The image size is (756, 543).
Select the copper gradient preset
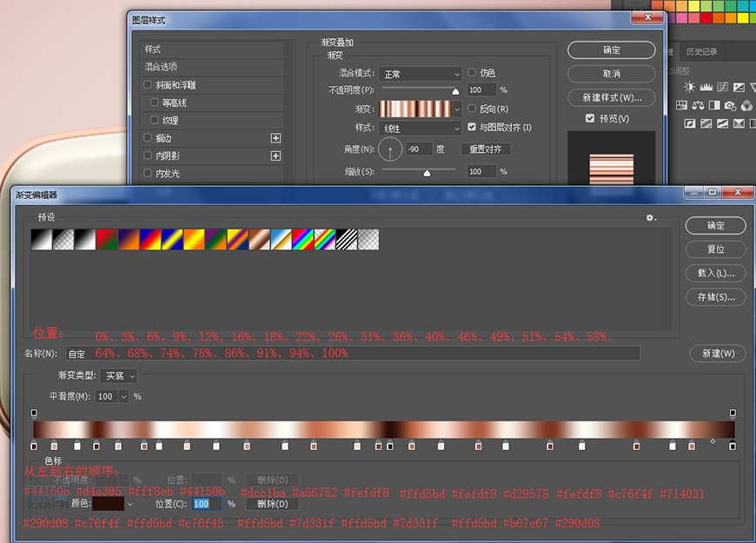point(259,239)
